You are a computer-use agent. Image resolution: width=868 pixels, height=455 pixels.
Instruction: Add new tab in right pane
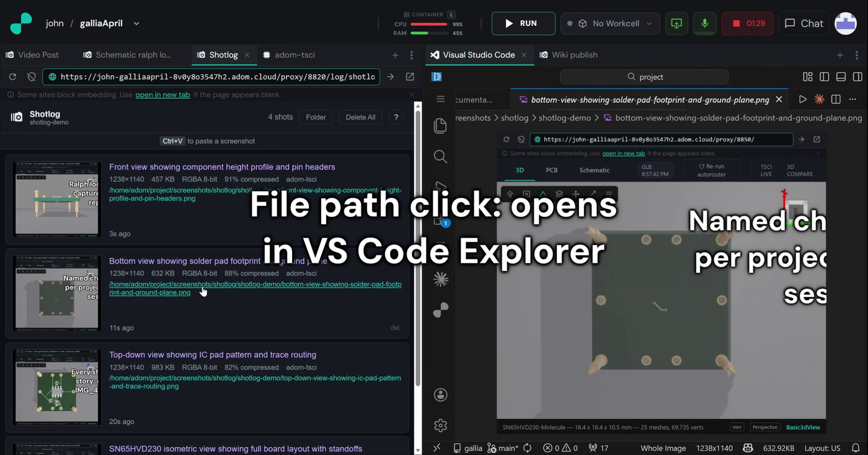click(840, 55)
